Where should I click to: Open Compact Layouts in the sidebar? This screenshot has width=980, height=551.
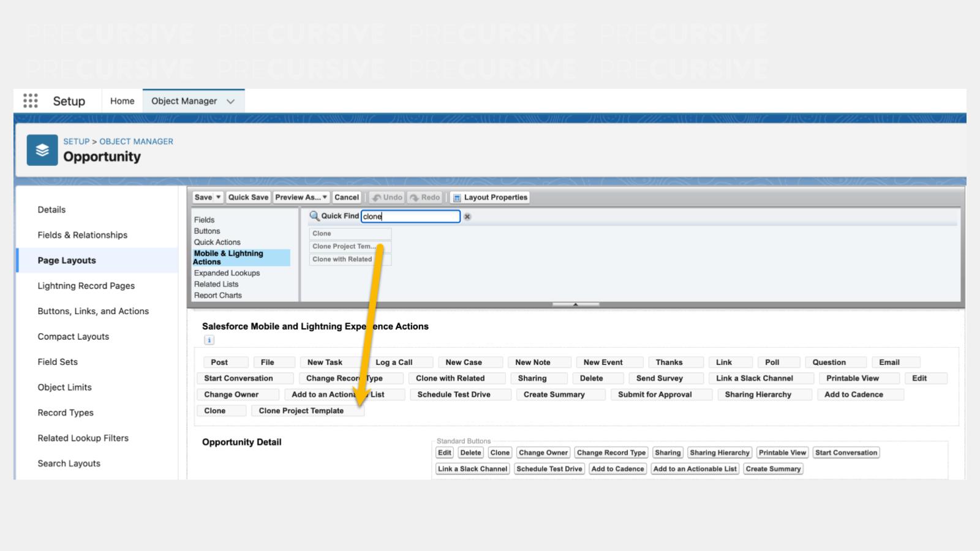click(73, 337)
